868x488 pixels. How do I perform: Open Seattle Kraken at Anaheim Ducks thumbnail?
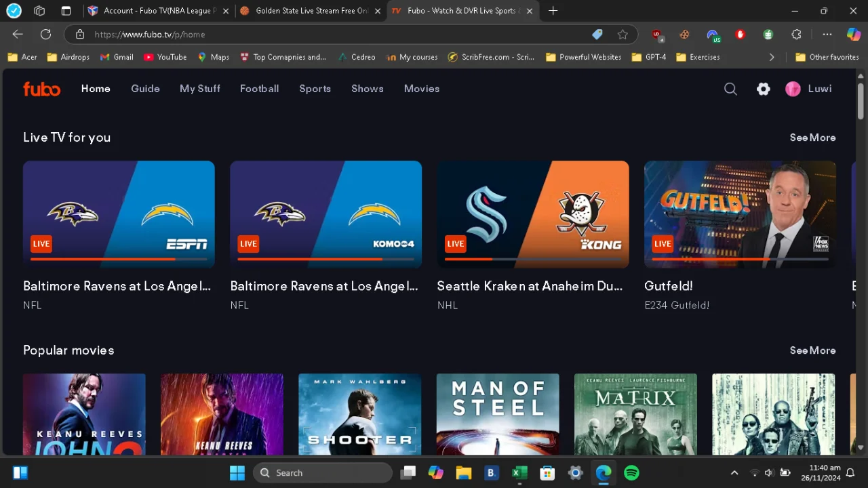[x=533, y=214]
